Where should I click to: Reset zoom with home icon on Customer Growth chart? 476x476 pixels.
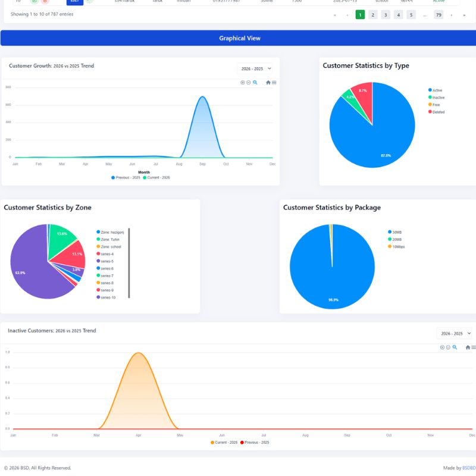coord(268,83)
